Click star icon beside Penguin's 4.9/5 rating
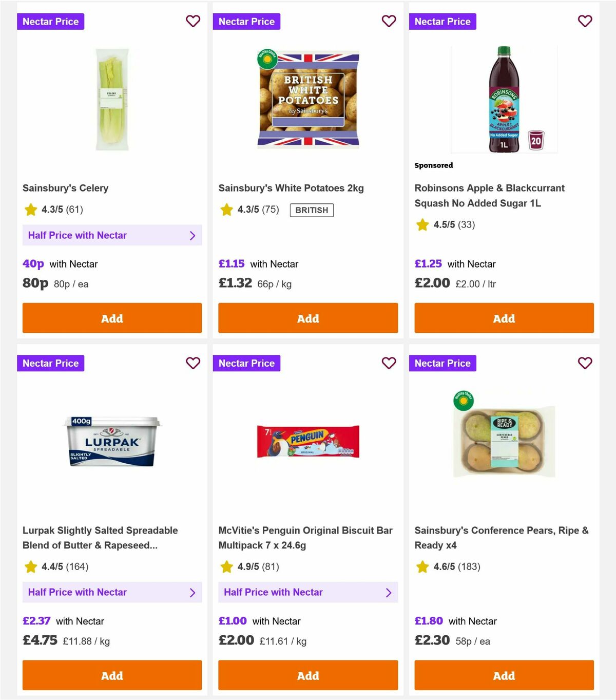Viewport: 616px width, 700px height. 226,567
